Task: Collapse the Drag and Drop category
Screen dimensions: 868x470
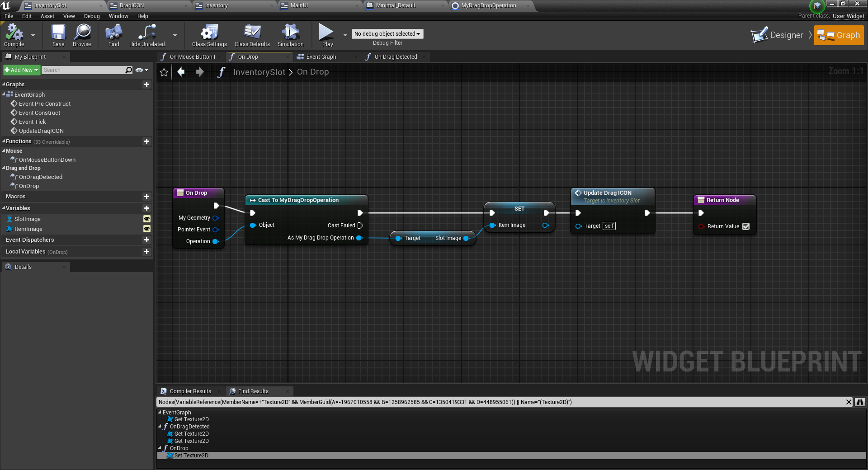Action: [4, 168]
